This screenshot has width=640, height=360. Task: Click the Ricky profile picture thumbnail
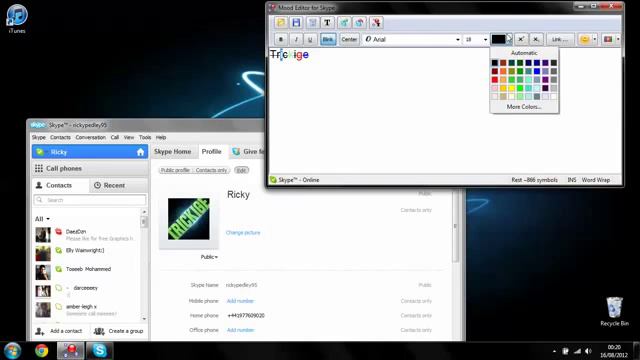tap(189, 219)
